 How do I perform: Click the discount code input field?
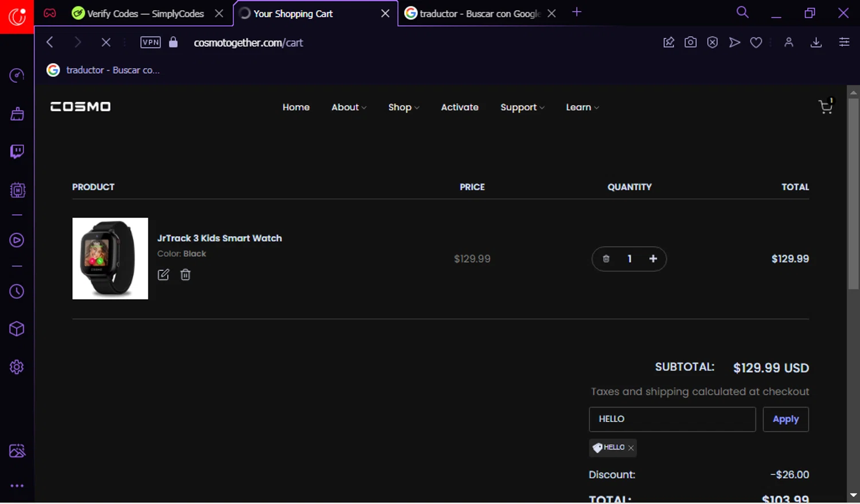pyautogui.click(x=672, y=419)
